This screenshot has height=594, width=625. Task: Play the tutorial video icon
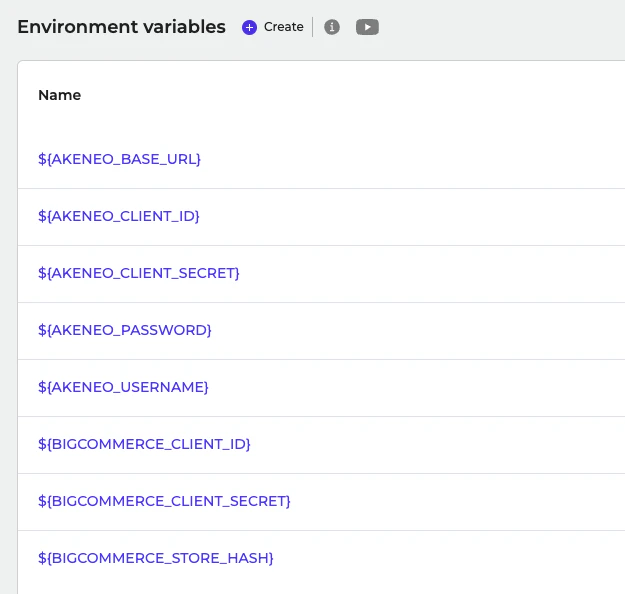coord(367,27)
